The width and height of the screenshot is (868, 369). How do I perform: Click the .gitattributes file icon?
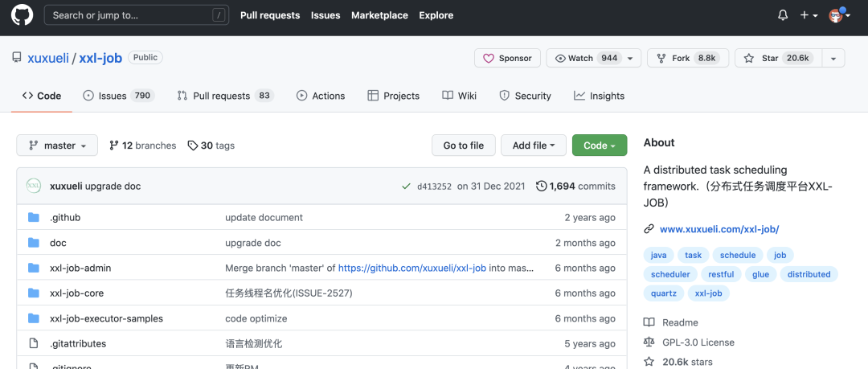[x=34, y=343]
